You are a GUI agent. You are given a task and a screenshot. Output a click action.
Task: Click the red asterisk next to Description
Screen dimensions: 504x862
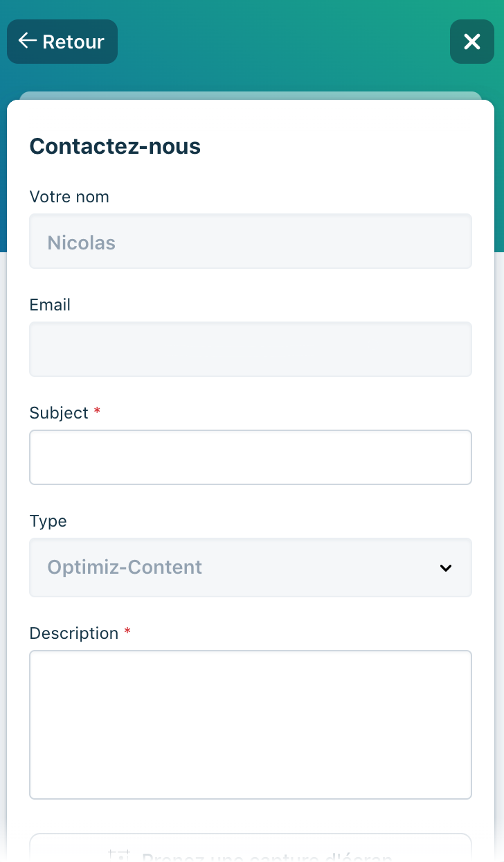click(x=127, y=633)
